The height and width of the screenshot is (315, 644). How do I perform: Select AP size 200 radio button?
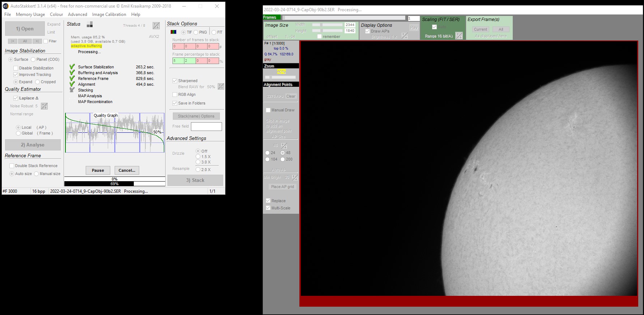click(x=282, y=159)
